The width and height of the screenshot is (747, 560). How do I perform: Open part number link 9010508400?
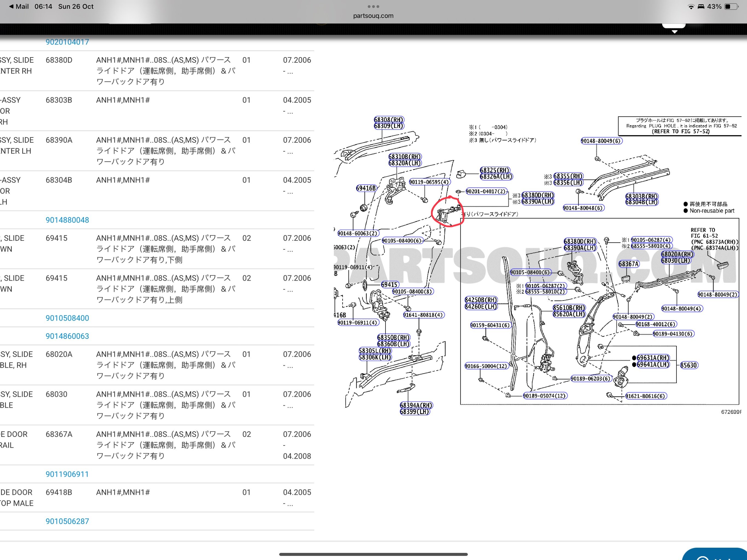click(67, 318)
